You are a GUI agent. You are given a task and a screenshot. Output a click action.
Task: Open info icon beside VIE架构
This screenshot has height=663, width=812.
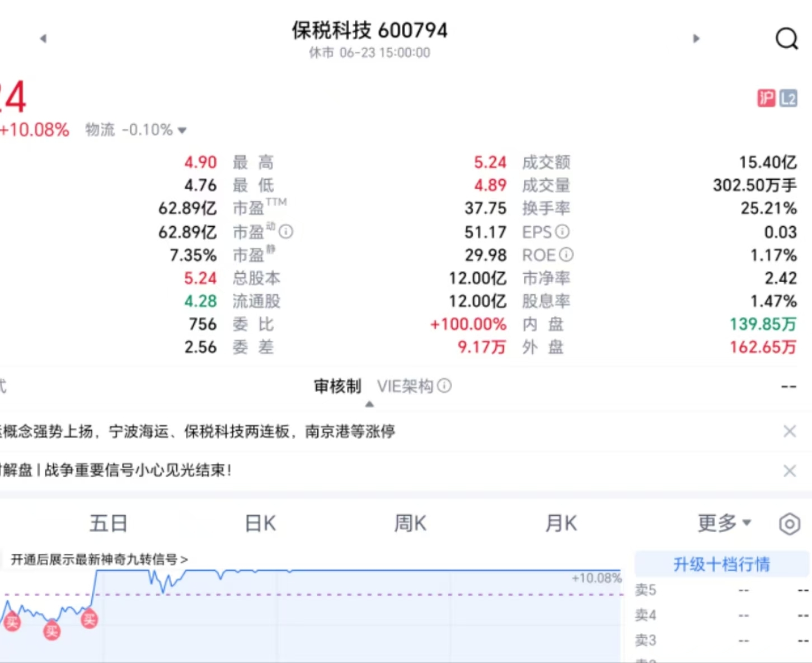(444, 386)
